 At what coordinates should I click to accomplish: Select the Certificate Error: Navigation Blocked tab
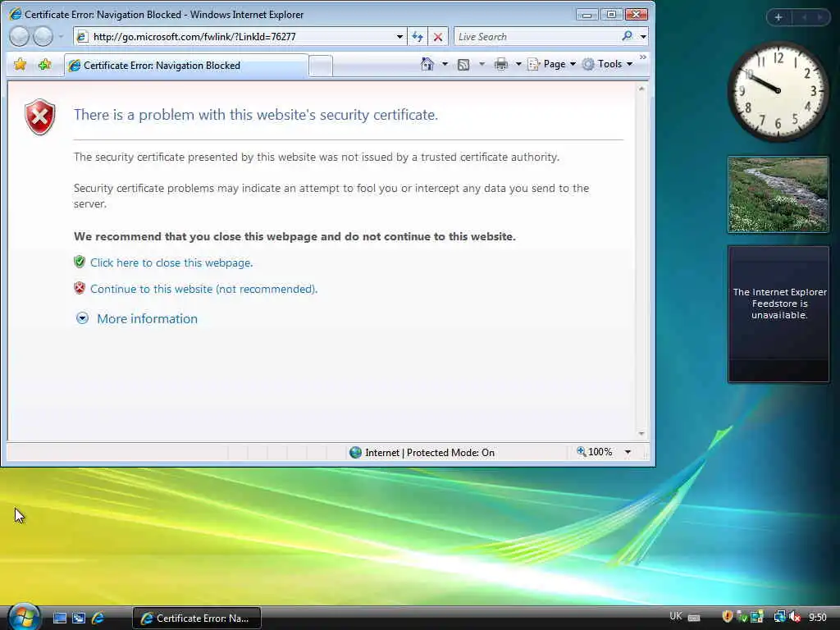coord(186,66)
